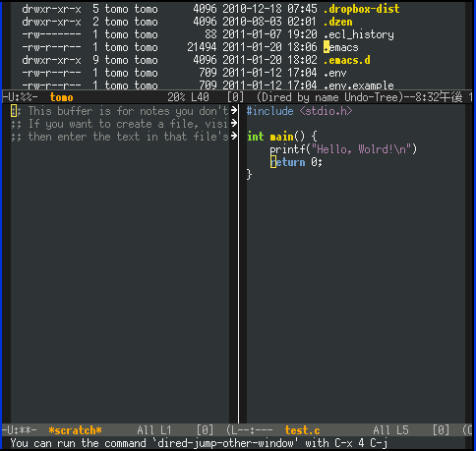Click the test.c buffer name in mode line
This screenshot has height=451, width=476.
302,430
